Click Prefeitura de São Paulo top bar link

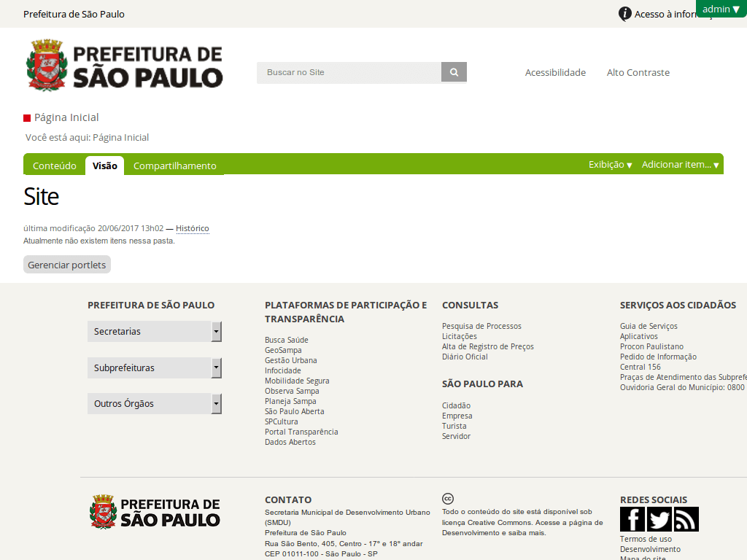click(74, 15)
